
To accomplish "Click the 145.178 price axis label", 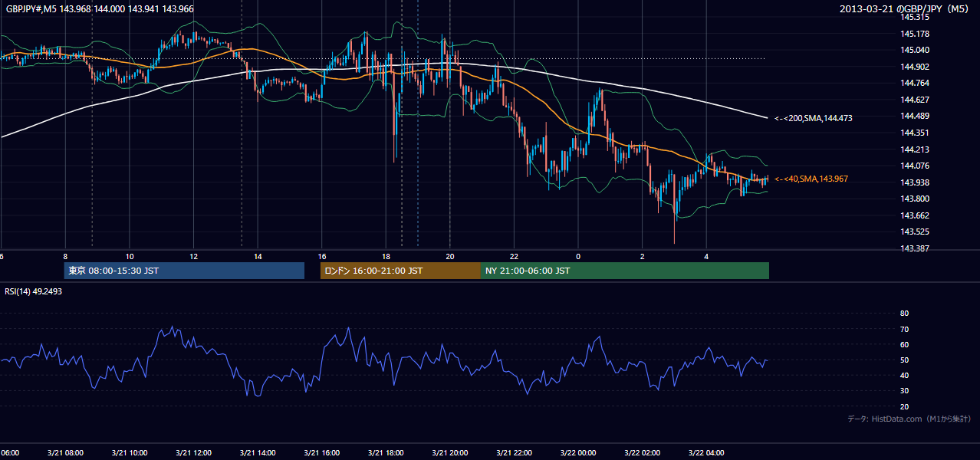I will [x=914, y=34].
